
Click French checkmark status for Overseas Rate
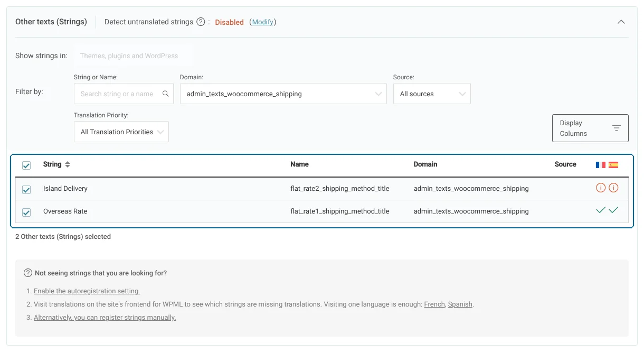click(600, 210)
